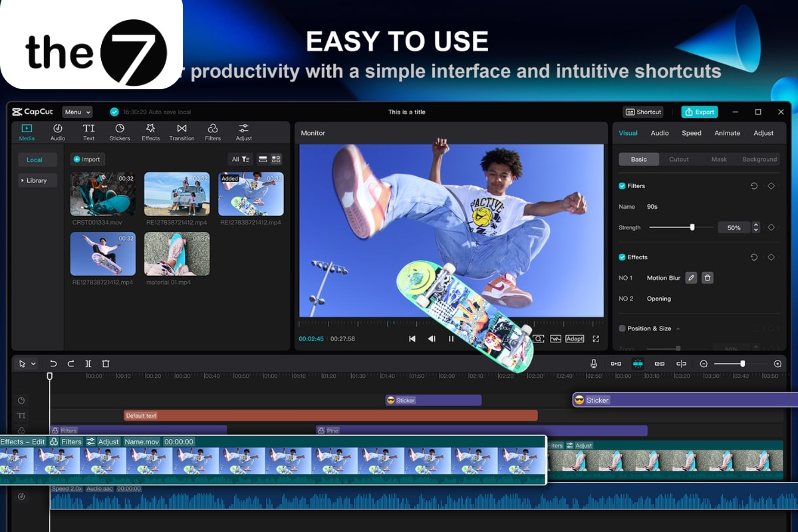Disable the Filters checkbox
Image resolution: width=798 pixels, height=532 pixels.
point(622,186)
